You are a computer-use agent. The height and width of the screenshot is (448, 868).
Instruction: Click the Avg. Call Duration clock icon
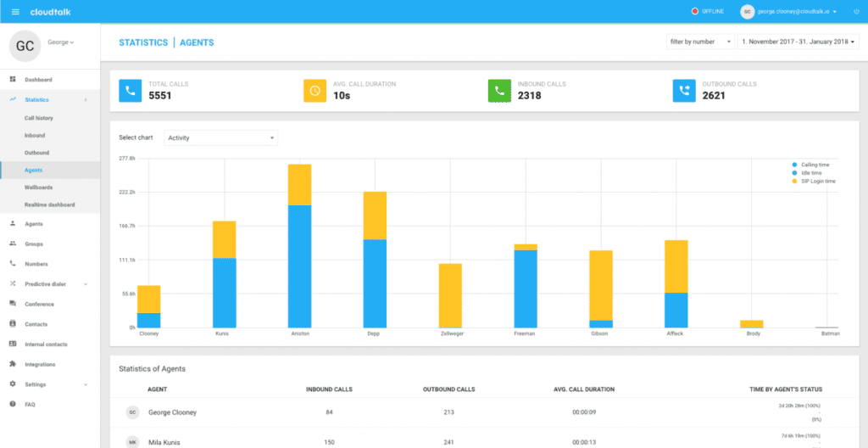(x=315, y=91)
